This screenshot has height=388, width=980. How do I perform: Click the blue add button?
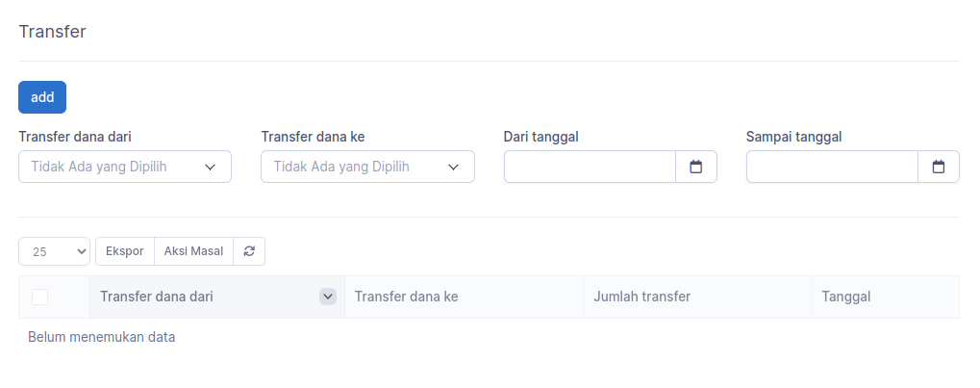[x=42, y=97]
